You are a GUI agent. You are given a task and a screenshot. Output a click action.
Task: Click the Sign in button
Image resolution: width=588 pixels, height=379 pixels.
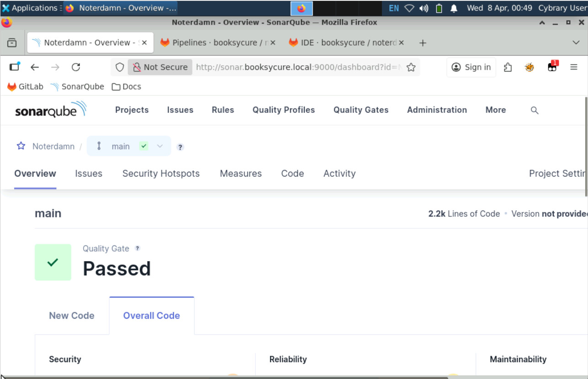pyautogui.click(x=471, y=67)
